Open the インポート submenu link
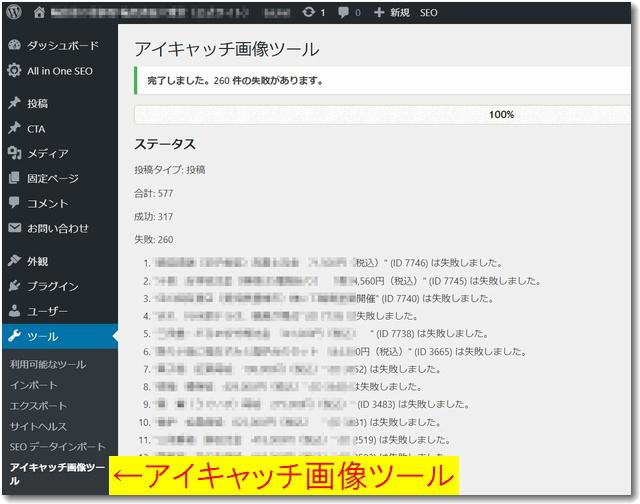Screen dimensions: 640x504 [33, 385]
